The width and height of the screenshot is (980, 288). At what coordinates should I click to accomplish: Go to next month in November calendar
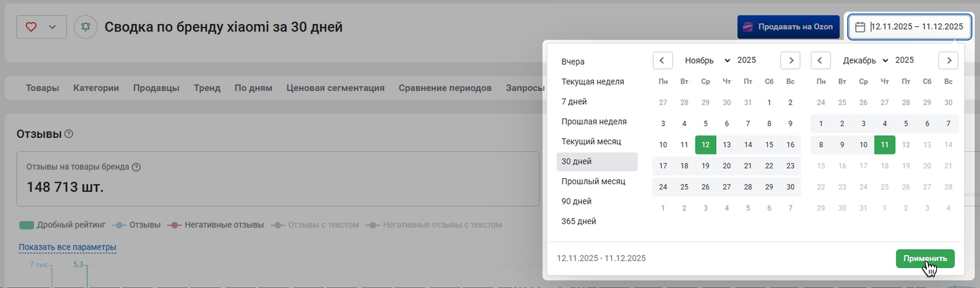point(790,60)
